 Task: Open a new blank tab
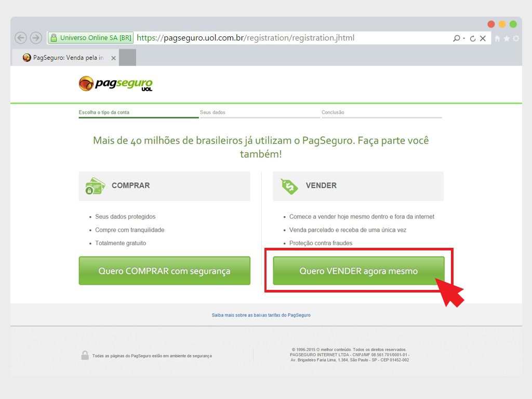pos(127,58)
